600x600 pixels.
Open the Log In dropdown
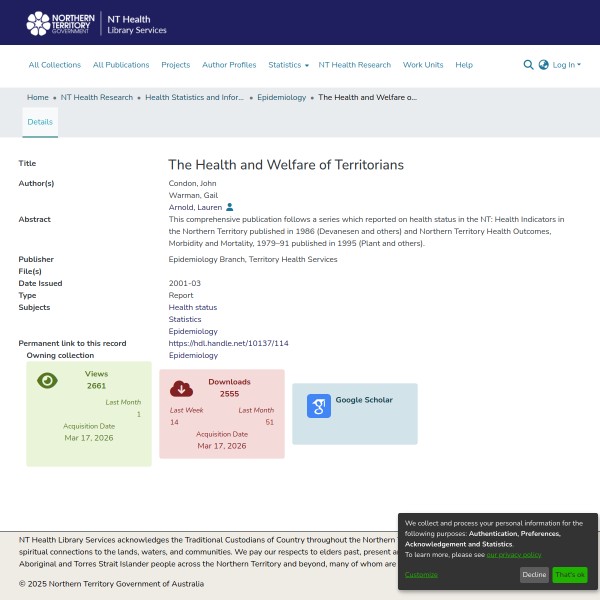[x=566, y=65]
